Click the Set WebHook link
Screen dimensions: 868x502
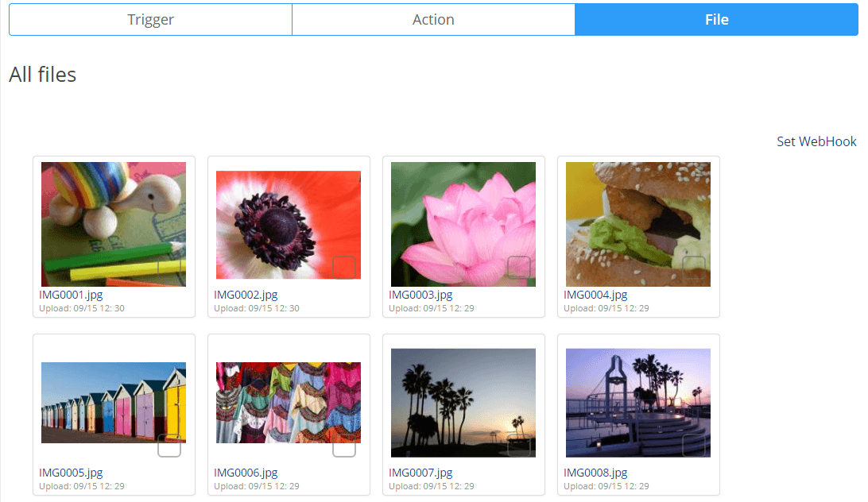pos(816,141)
